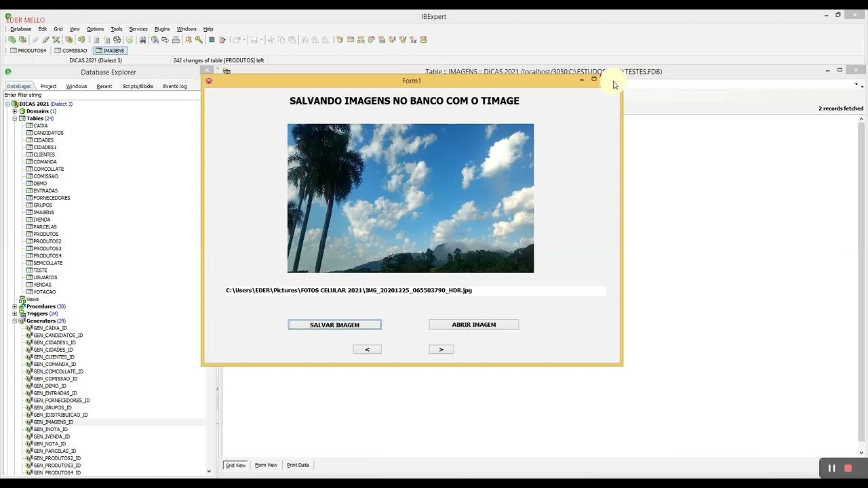Select GEN_CAIXA_ID generator
The image size is (868, 488).
50,328
